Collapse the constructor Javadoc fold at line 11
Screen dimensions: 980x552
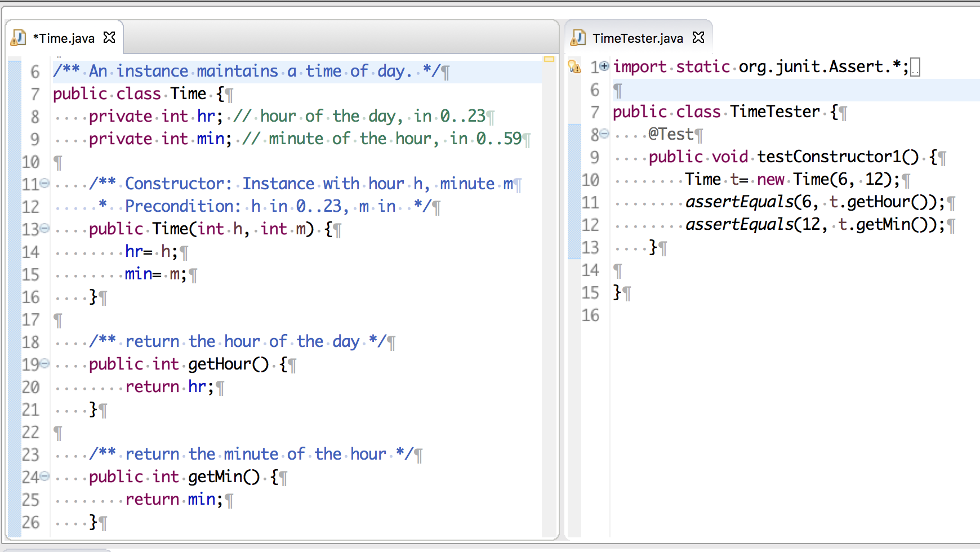pyautogui.click(x=44, y=183)
